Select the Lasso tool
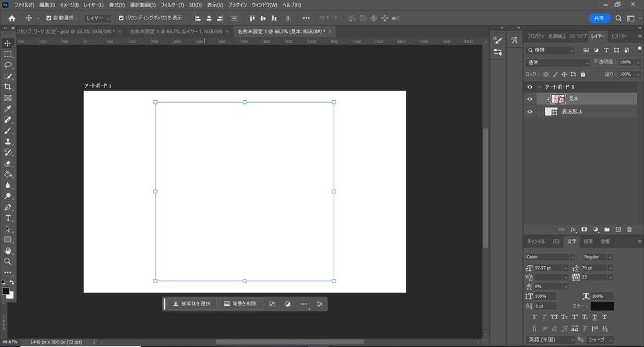This screenshot has width=644, height=347. (8, 65)
